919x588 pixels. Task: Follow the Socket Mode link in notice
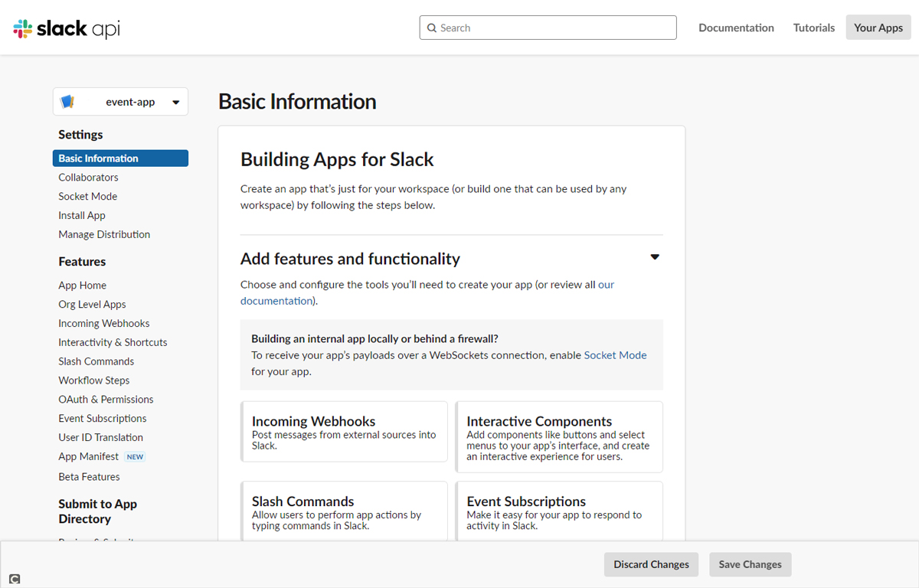[x=615, y=355]
